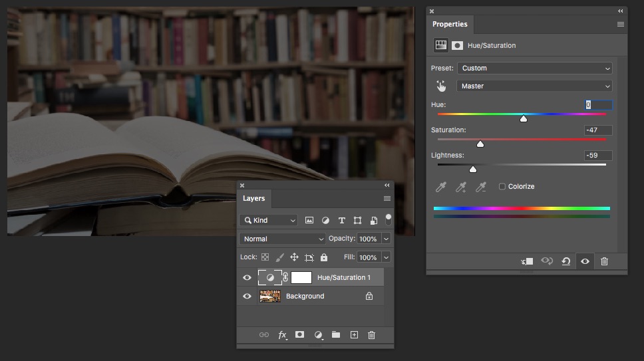Clip the adjustment to layer below
Viewport: 644px width, 361px height.
click(527, 261)
